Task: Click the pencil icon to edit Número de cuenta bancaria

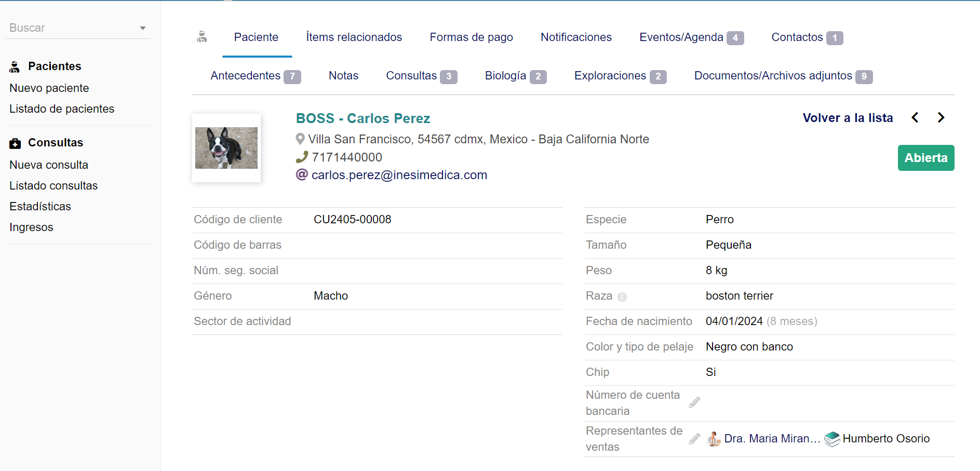Action: coord(695,402)
